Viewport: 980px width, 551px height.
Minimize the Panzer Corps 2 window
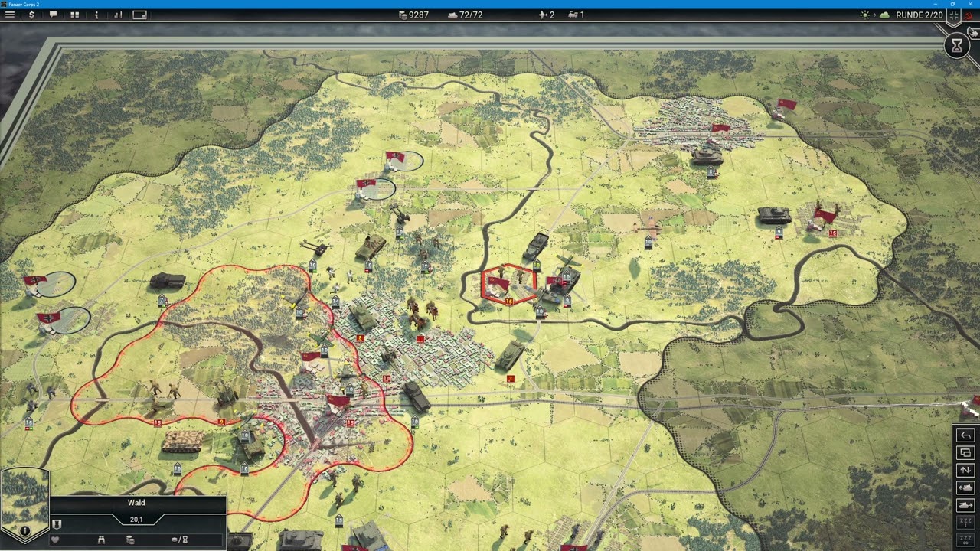tap(936, 4)
